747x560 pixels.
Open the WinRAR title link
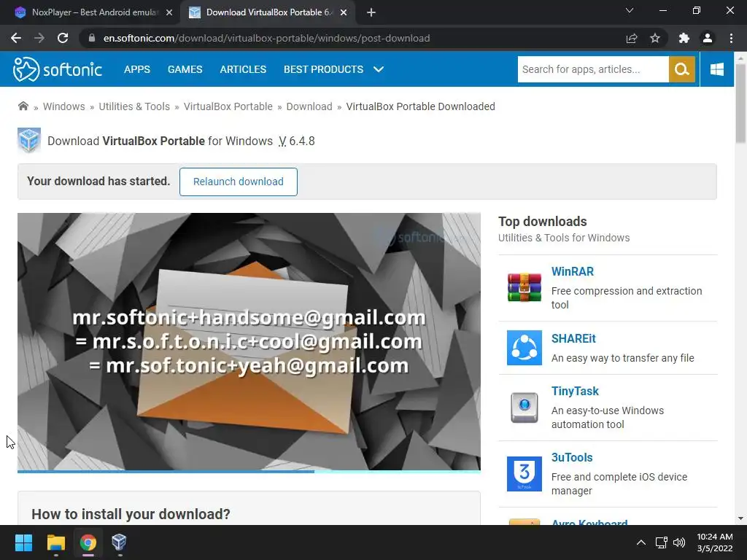click(x=572, y=271)
